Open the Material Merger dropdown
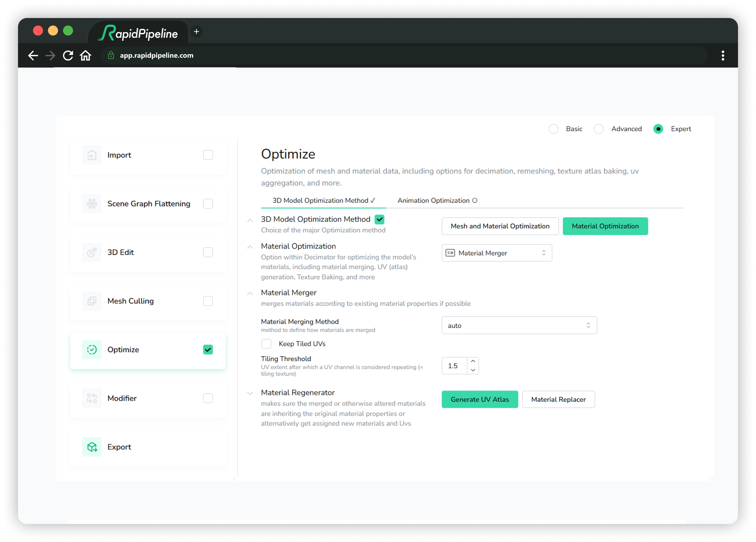Viewport: 756px width, 542px height. [x=497, y=253]
